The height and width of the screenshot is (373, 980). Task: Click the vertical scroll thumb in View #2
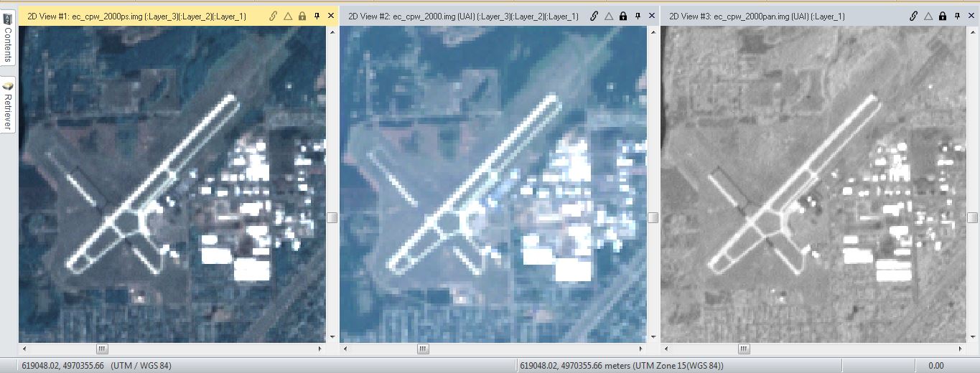pyautogui.click(x=653, y=217)
